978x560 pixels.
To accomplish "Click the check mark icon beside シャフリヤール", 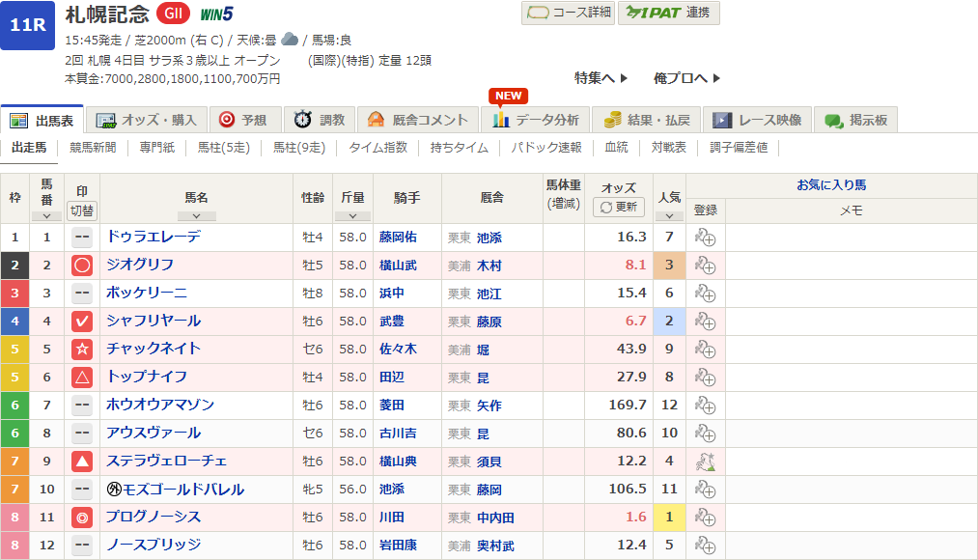I will pyautogui.click(x=82, y=322).
